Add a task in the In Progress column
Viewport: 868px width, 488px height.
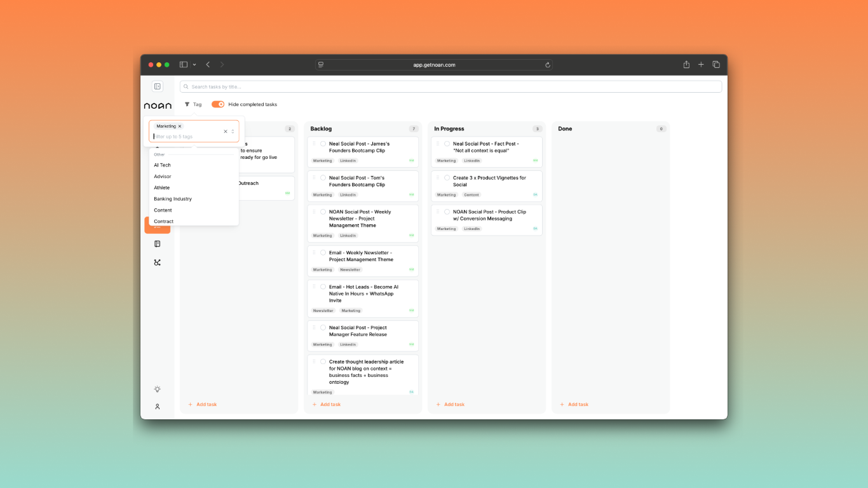(451, 404)
